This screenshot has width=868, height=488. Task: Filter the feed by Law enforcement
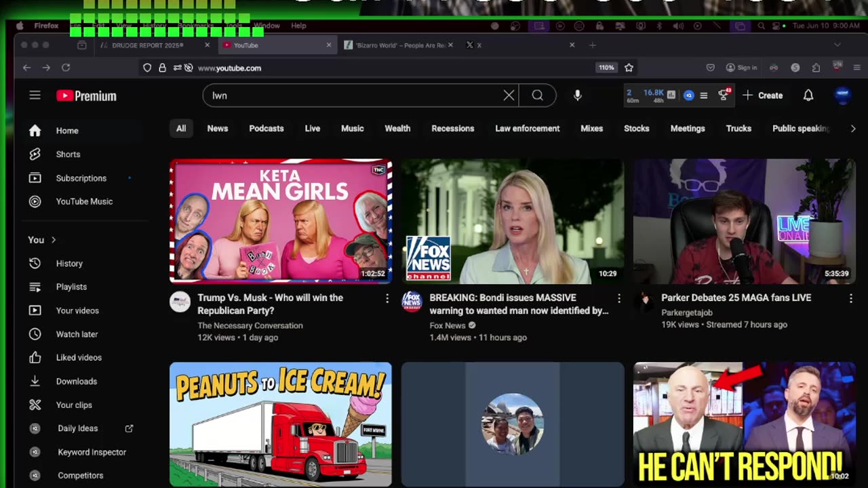[x=528, y=129]
